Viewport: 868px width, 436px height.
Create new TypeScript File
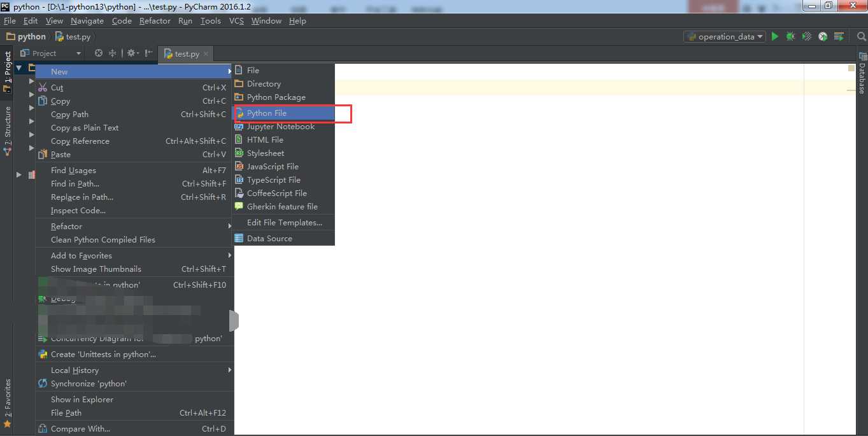[x=283, y=179]
